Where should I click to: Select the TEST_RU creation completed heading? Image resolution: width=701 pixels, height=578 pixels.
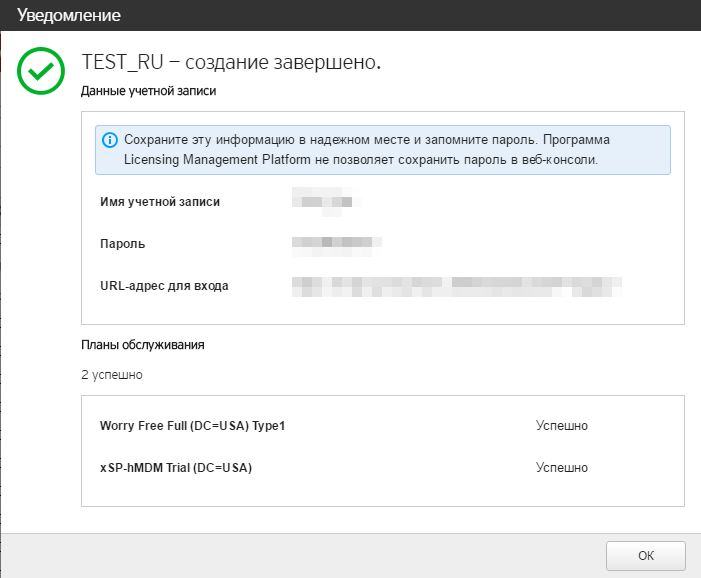(x=231, y=63)
